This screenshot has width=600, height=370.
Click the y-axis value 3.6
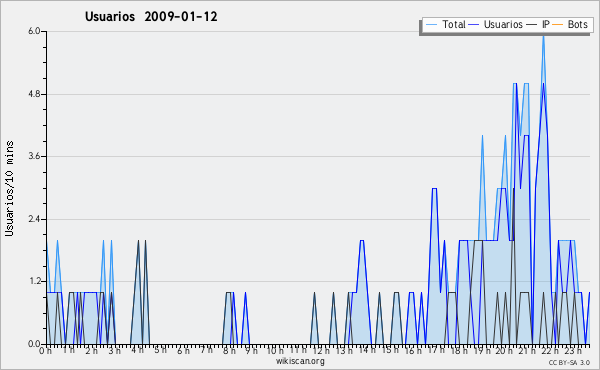click(x=34, y=156)
